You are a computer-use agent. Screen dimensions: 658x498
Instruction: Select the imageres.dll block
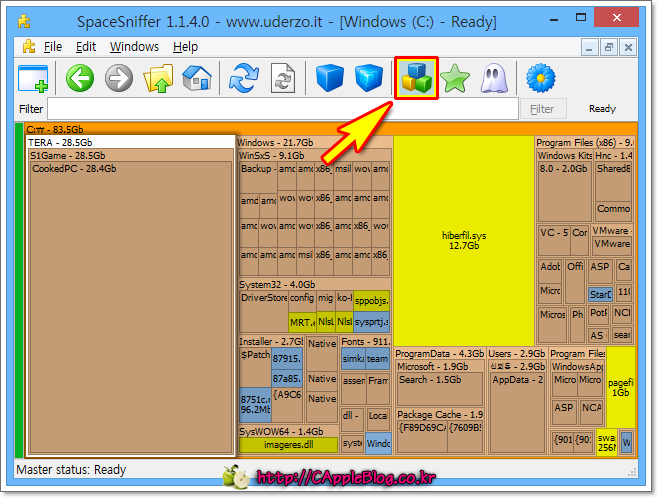click(x=288, y=445)
